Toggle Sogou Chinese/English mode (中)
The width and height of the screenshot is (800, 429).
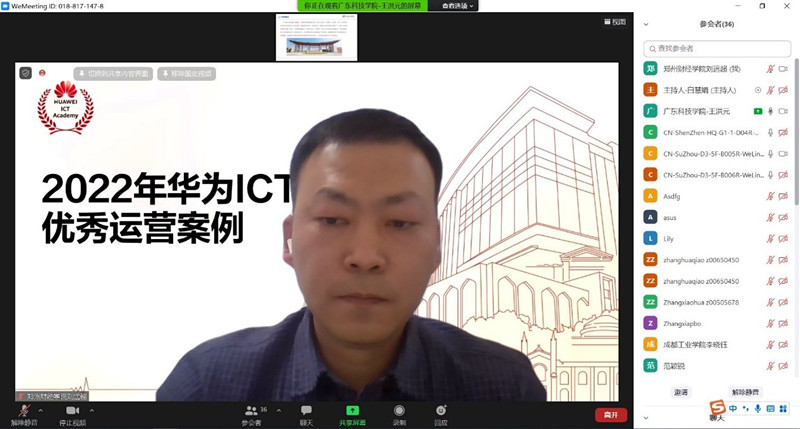(733, 409)
